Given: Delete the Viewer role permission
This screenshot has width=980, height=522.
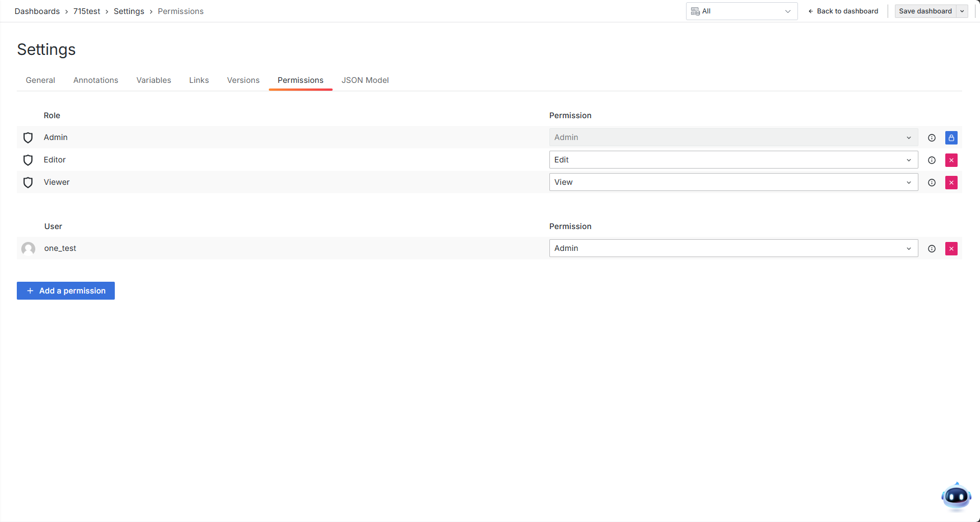Looking at the screenshot, I should tap(951, 183).
